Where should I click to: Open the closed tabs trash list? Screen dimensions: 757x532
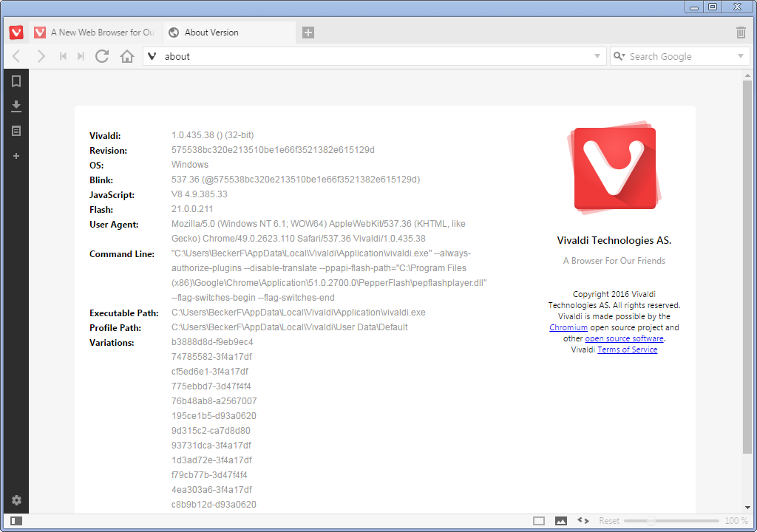tap(740, 32)
